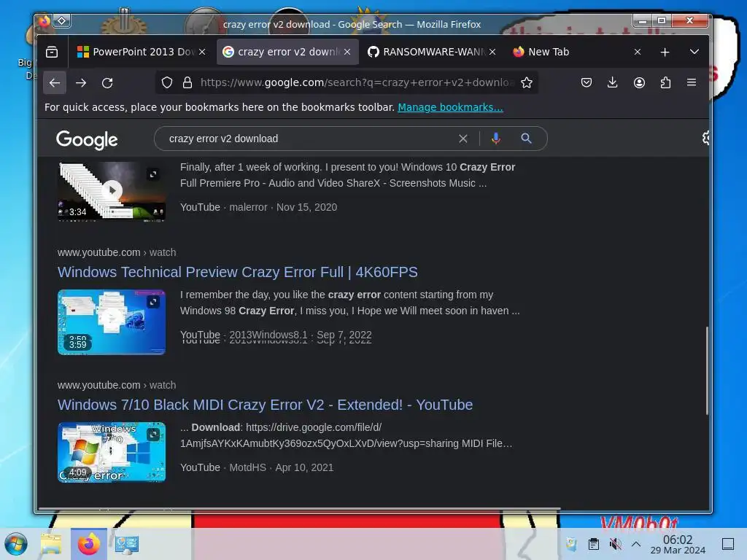Open Firefox View tab overview icon
This screenshot has height=560, width=747.
click(52, 52)
